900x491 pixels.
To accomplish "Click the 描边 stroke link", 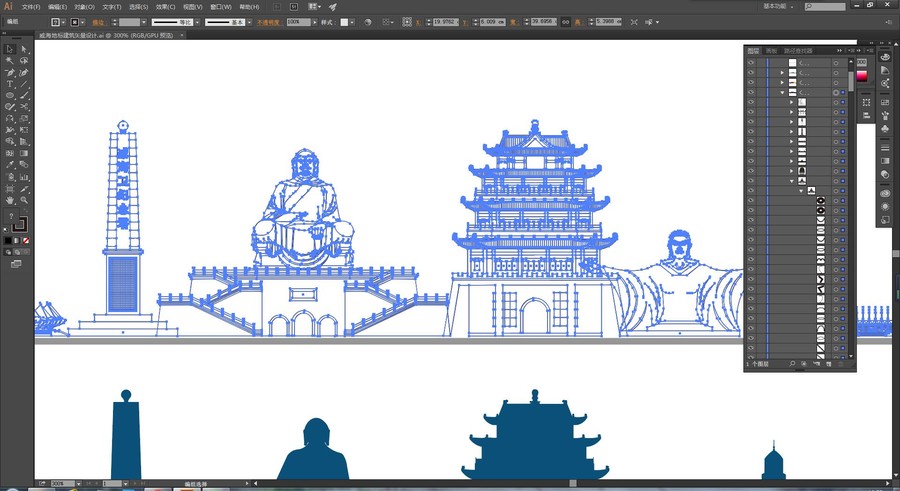I will [99, 22].
